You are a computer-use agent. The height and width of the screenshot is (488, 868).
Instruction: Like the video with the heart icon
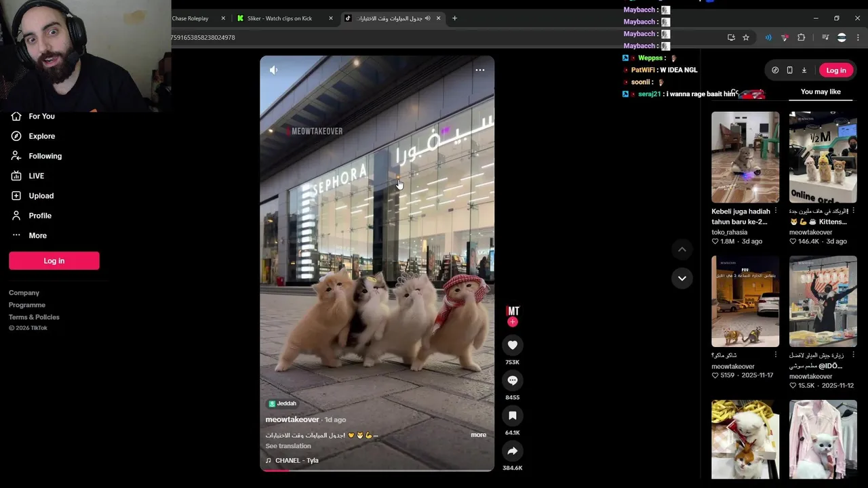coord(513,345)
